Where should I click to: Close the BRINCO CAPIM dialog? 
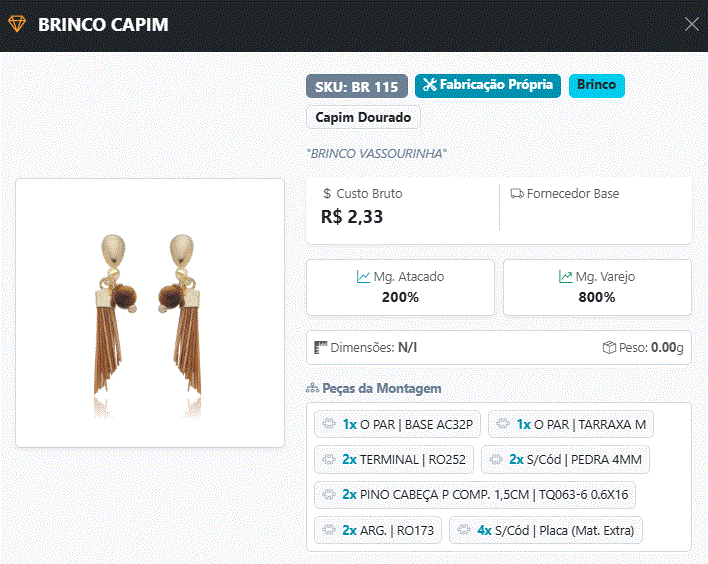coord(691,24)
